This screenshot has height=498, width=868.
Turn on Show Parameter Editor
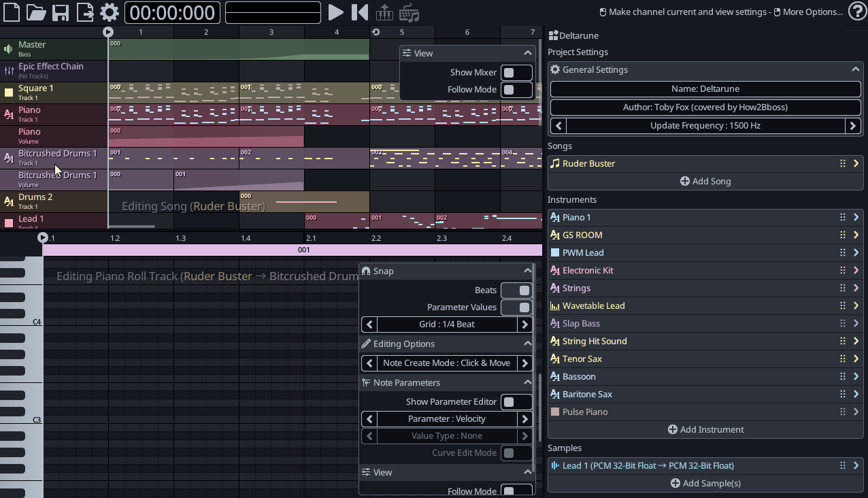516,402
